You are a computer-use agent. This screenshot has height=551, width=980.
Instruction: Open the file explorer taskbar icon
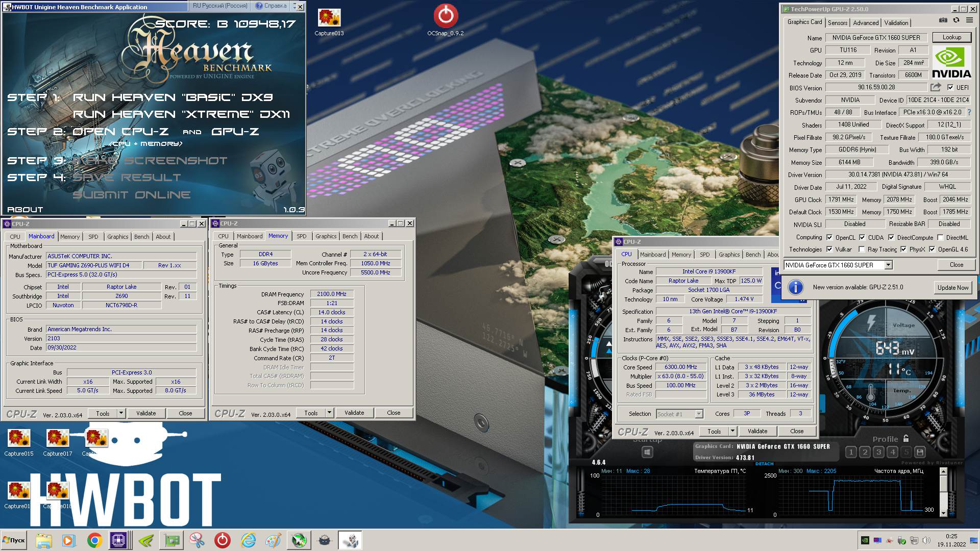click(44, 540)
